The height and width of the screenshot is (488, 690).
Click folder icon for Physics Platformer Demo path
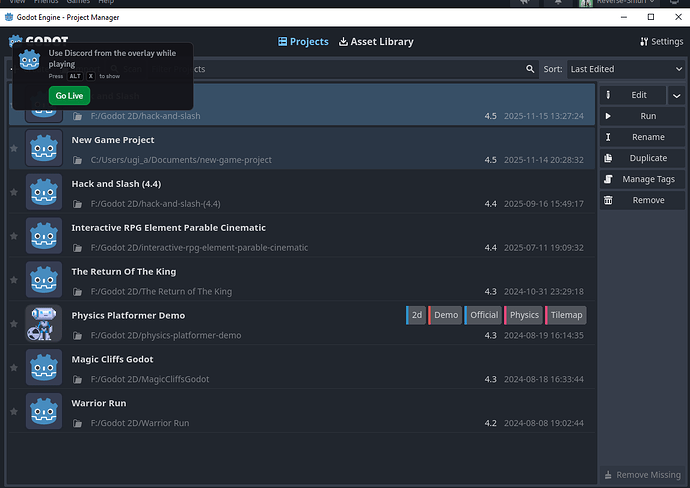click(78, 336)
